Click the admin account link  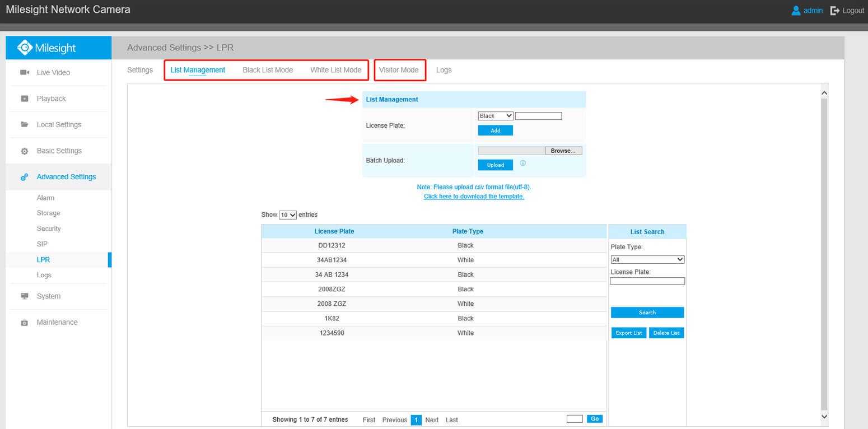click(x=813, y=11)
